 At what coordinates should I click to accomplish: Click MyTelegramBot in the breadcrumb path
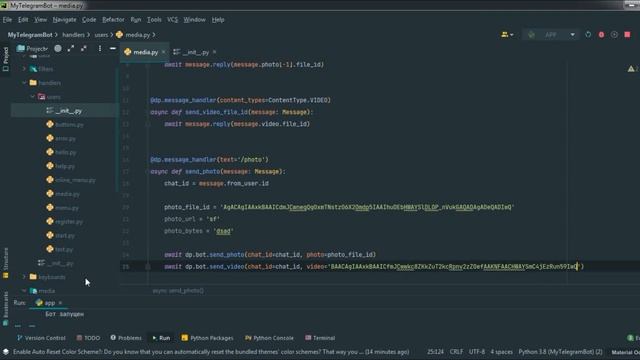pos(30,35)
